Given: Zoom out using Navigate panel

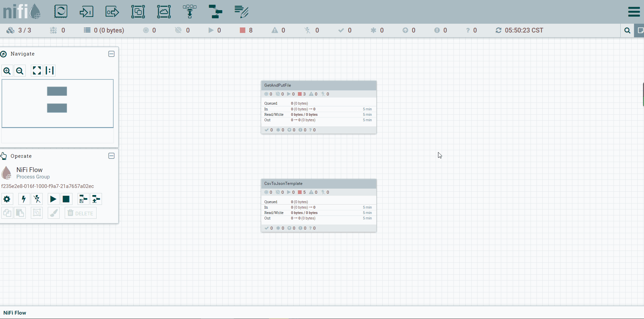Looking at the screenshot, I should 20,71.
